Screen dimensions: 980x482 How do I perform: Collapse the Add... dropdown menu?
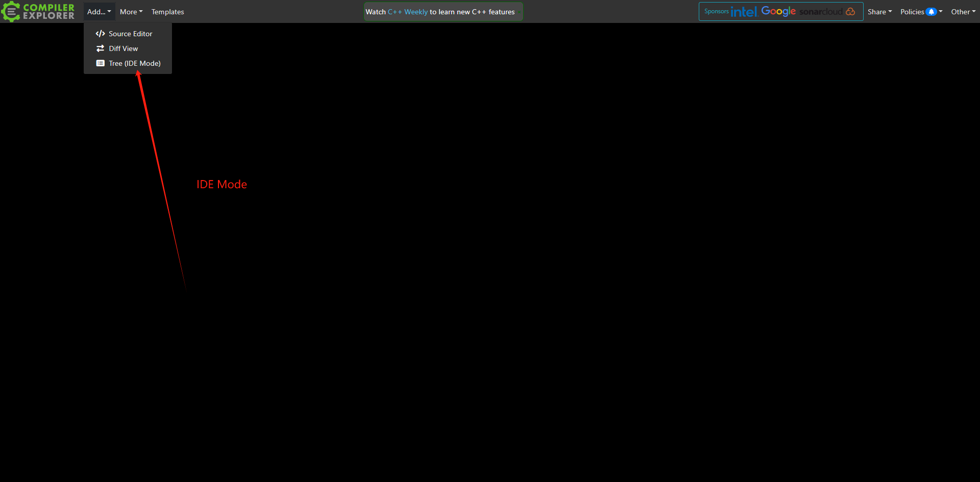[x=99, y=12]
